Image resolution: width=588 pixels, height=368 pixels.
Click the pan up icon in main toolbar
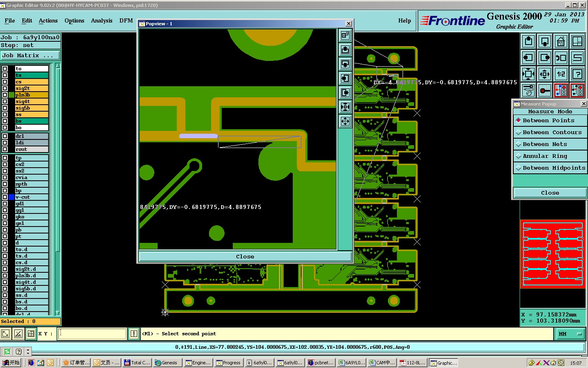(x=528, y=41)
